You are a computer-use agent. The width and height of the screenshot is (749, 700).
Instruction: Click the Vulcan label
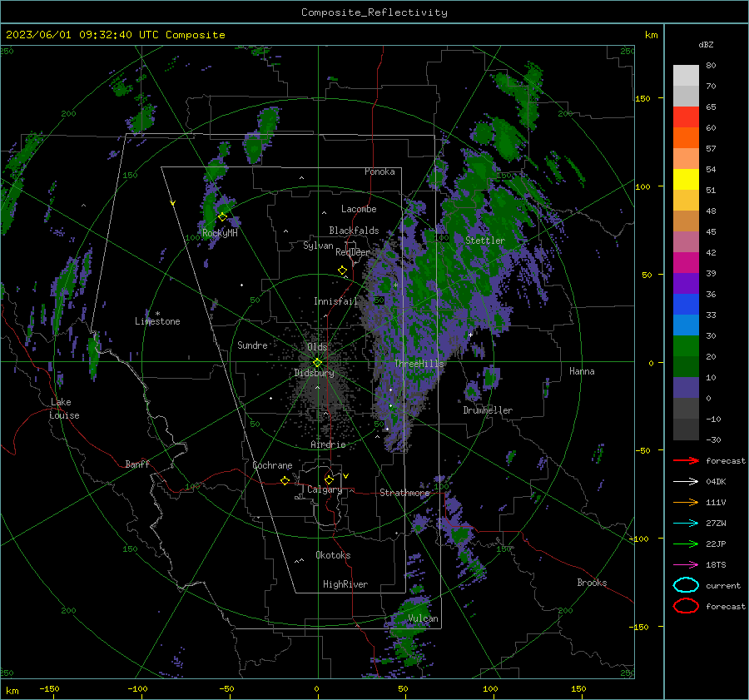(x=423, y=618)
